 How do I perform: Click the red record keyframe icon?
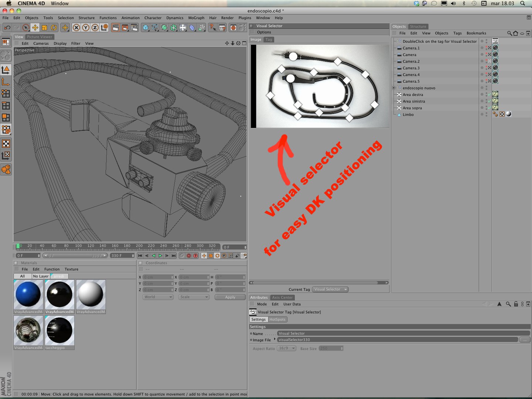click(189, 256)
